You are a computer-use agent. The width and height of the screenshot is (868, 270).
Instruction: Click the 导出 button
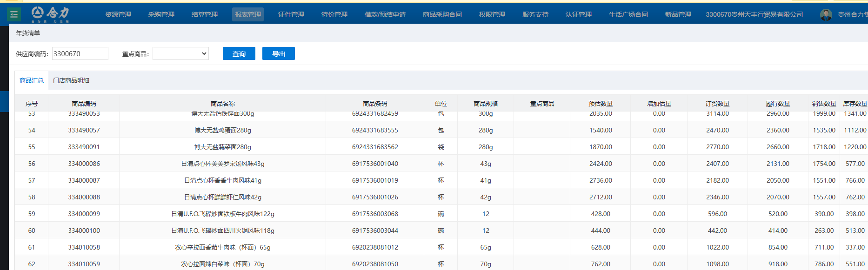[278, 54]
